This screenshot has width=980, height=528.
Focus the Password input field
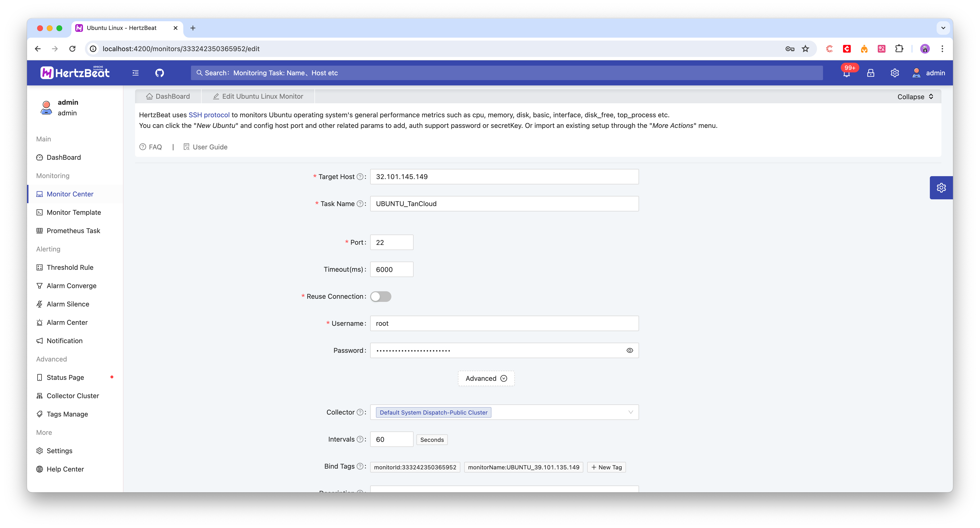(x=504, y=350)
